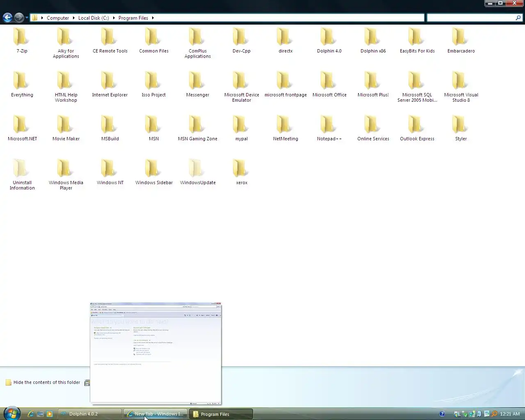Click the MSBuild folder

(110, 128)
